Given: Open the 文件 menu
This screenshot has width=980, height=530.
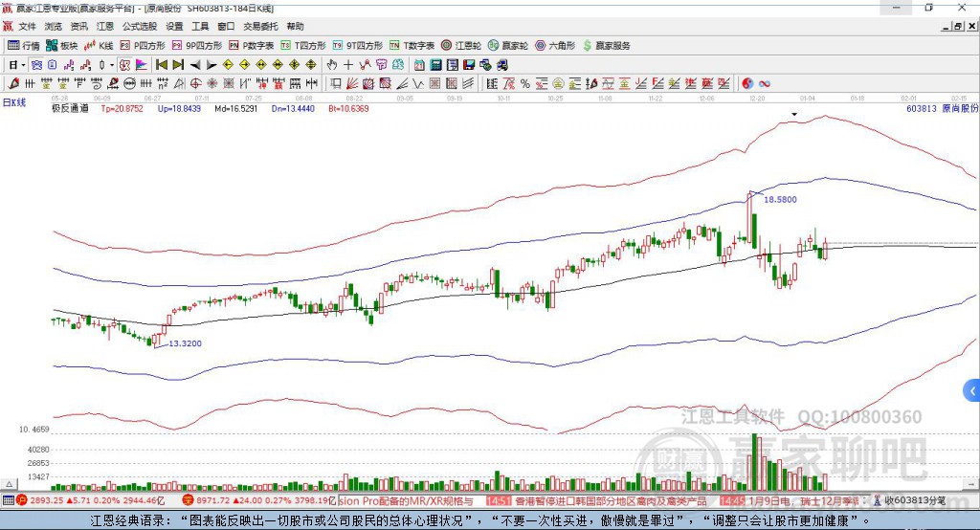Looking at the screenshot, I should pos(28,26).
